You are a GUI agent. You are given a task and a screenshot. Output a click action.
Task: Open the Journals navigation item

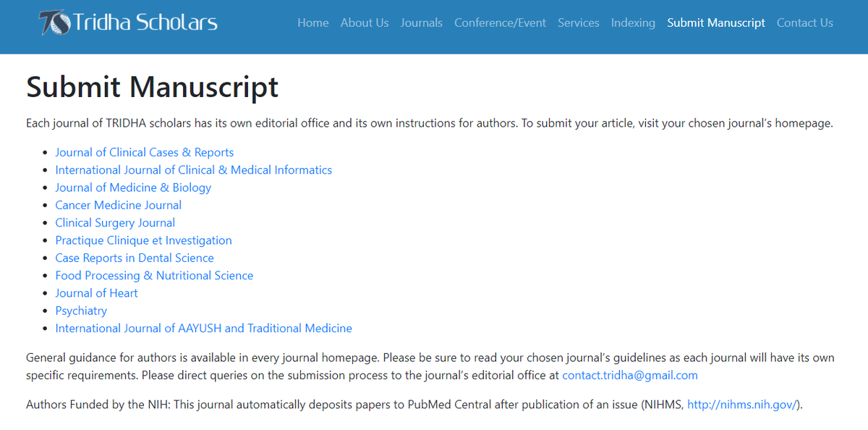(422, 22)
